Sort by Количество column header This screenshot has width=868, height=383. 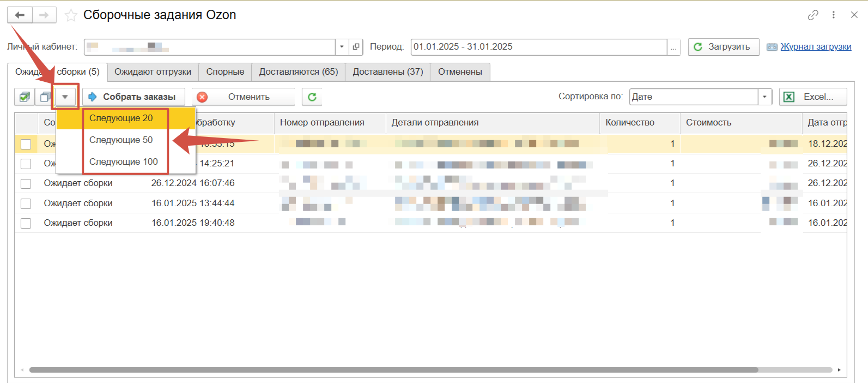click(640, 123)
